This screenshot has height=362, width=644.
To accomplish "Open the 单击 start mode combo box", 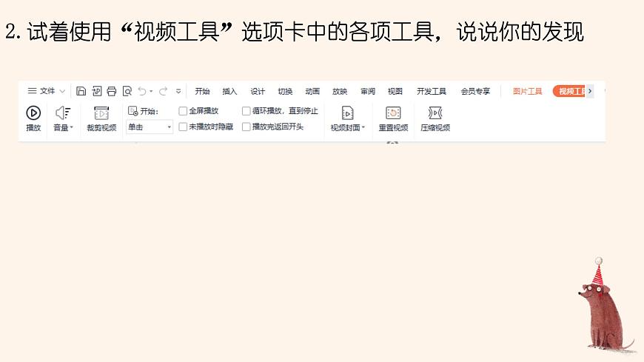I will [x=149, y=127].
